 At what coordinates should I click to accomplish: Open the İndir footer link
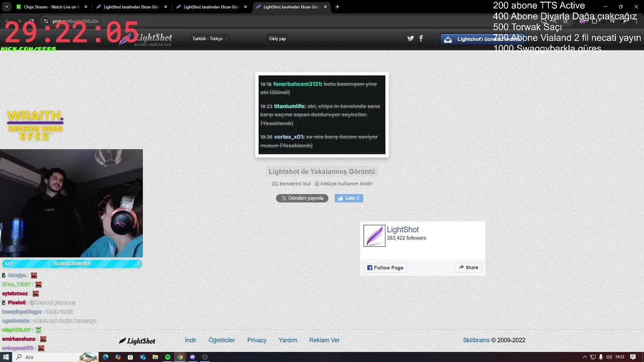point(191,340)
